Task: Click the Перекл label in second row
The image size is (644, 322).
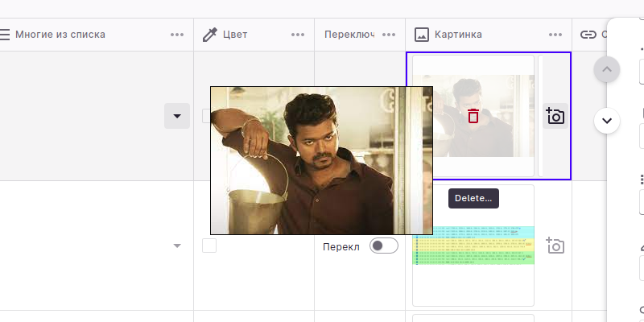Action: coord(341,247)
